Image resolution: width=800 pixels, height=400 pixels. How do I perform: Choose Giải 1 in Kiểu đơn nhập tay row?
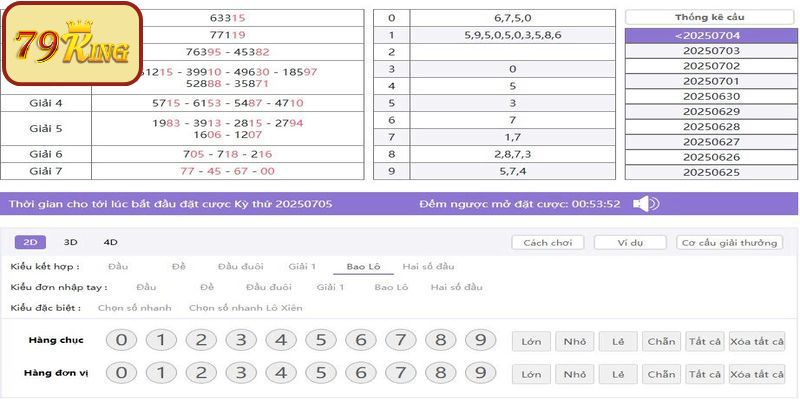click(x=330, y=287)
